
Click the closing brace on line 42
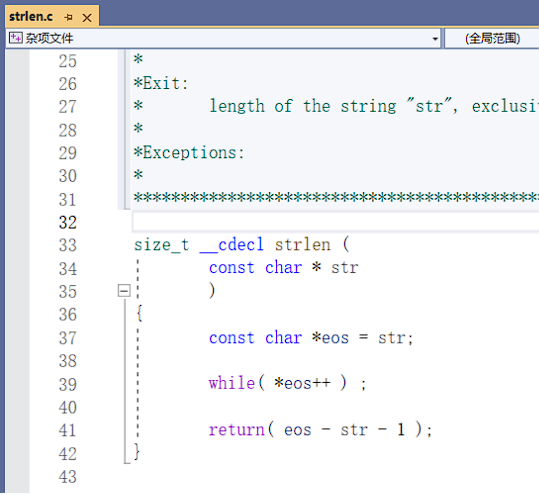coord(137,451)
